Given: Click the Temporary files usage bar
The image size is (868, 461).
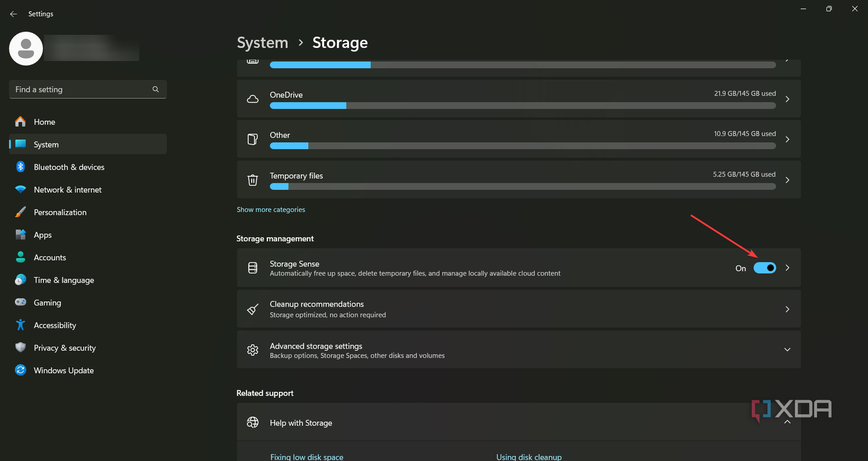Looking at the screenshot, I should click(523, 186).
